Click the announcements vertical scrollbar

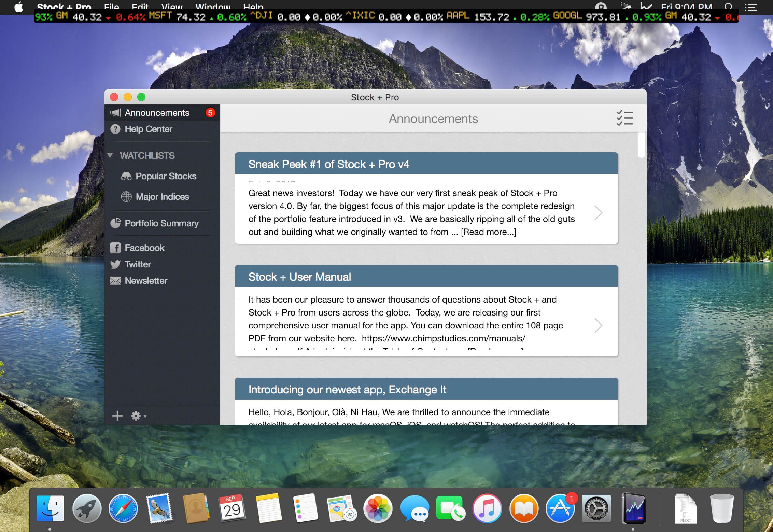pyautogui.click(x=642, y=145)
